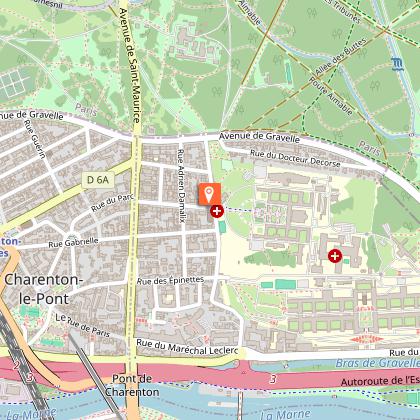The image size is (420, 420).
Task: Click the Autoroute de l'Est label
Action: tap(380, 381)
